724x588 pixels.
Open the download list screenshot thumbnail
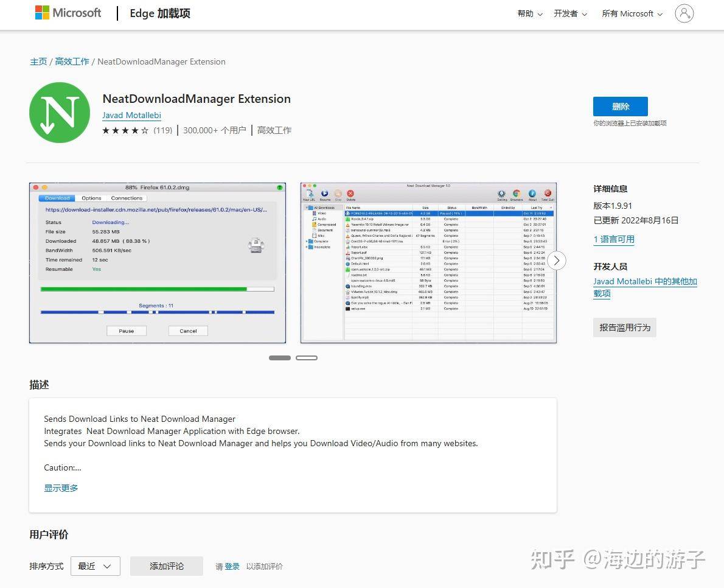tap(428, 263)
